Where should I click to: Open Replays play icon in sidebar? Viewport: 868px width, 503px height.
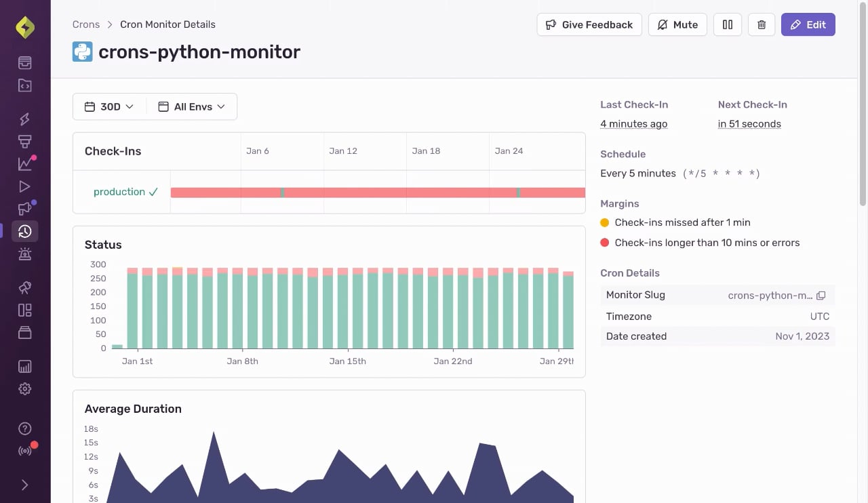click(25, 186)
